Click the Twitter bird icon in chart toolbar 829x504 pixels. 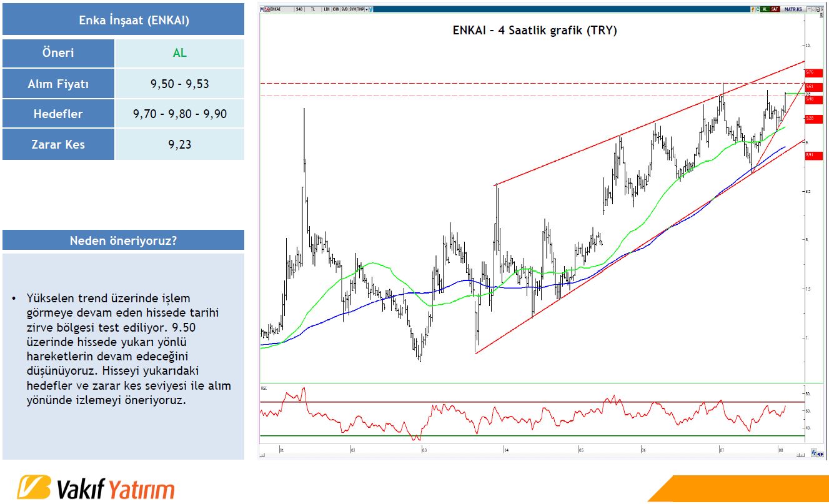tap(371, 9)
